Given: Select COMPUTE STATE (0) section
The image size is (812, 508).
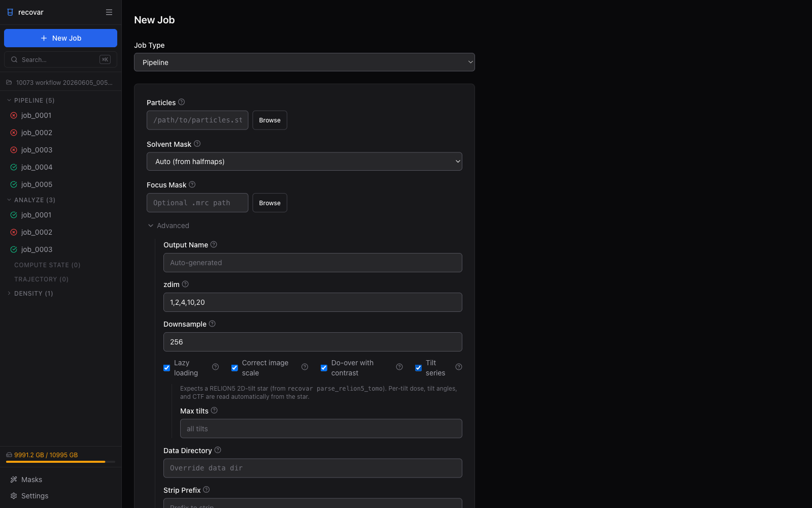Looking at the screenshot, I should click(x=47, y=265).
